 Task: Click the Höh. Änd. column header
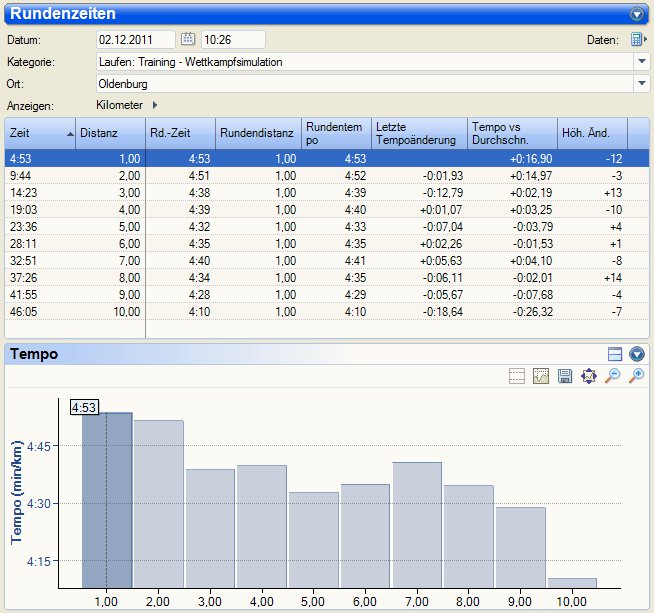click(x=592, y=133)
